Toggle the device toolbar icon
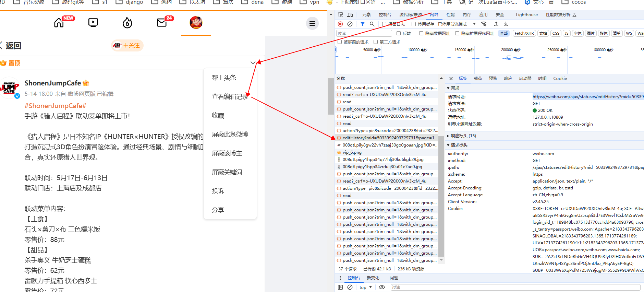 pyautogui.click(x=350, y=15)
